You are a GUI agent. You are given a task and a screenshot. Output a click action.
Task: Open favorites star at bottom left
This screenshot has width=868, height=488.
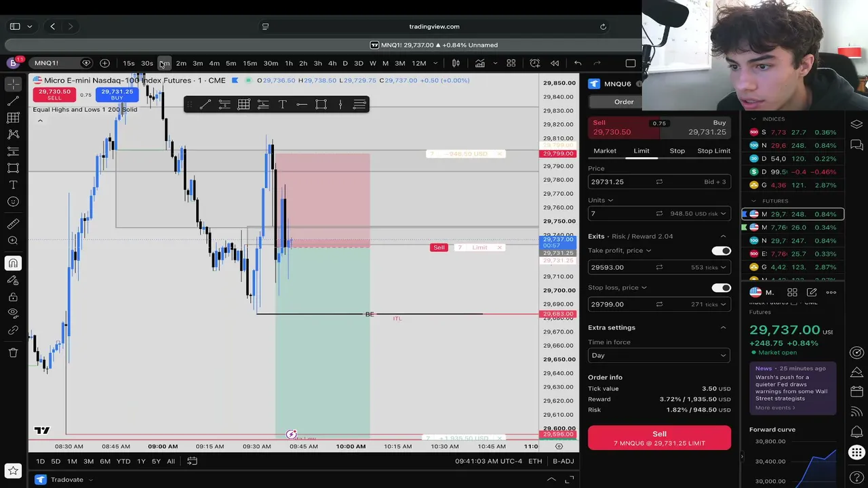[13, 470]
